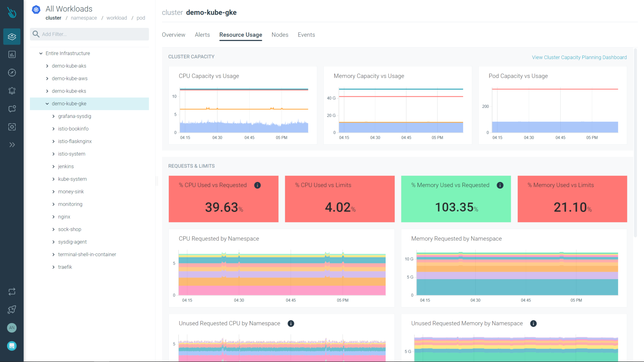Switch to the Nodes tab
This screenshot has height=362, width=644.
pyautogui.click(x=280, y=35)
